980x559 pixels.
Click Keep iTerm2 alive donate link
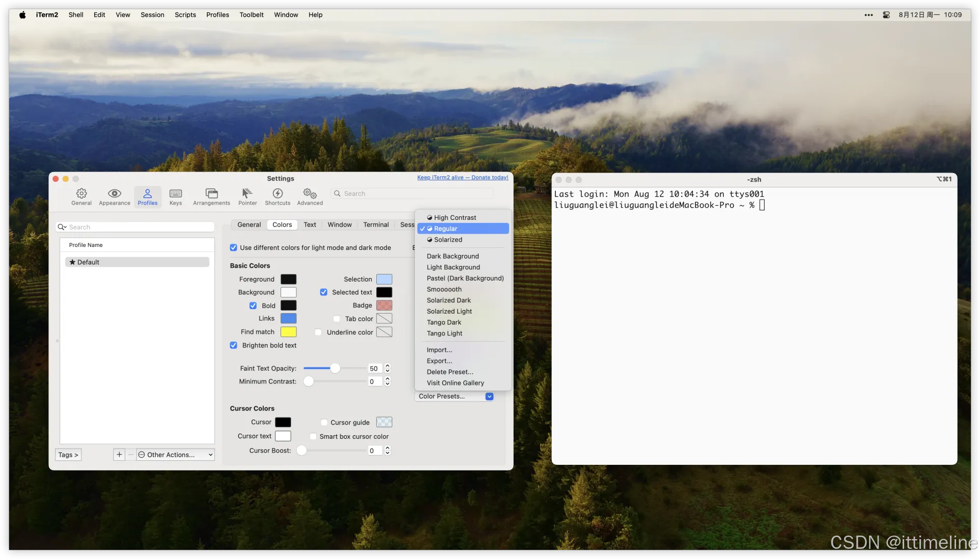[462, 178]
